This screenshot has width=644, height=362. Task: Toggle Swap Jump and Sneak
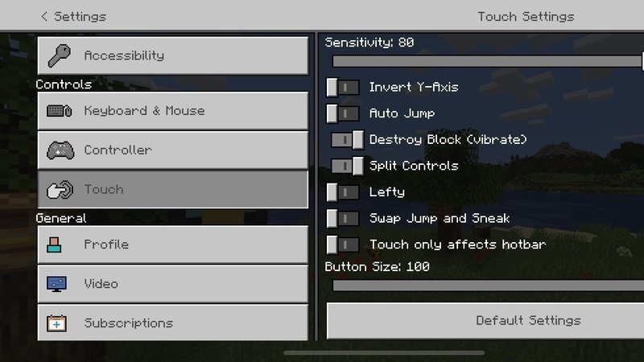pos(343,218)
